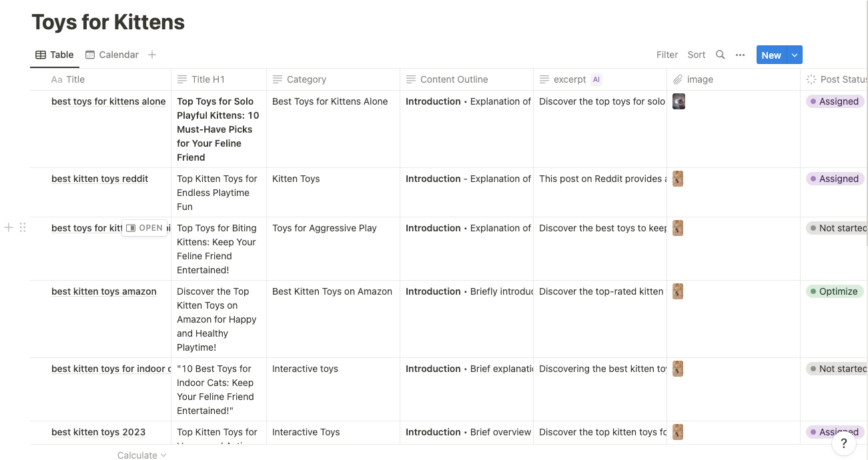Screen dimensions: 868x460
Task: Open the three-dot view options menu
Action: [740, 55]
